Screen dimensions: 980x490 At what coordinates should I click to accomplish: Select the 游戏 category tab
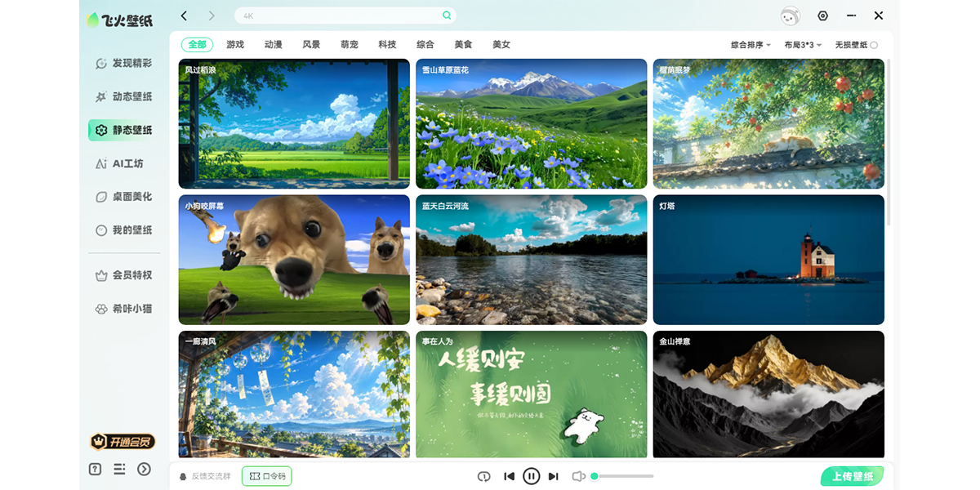235,45
